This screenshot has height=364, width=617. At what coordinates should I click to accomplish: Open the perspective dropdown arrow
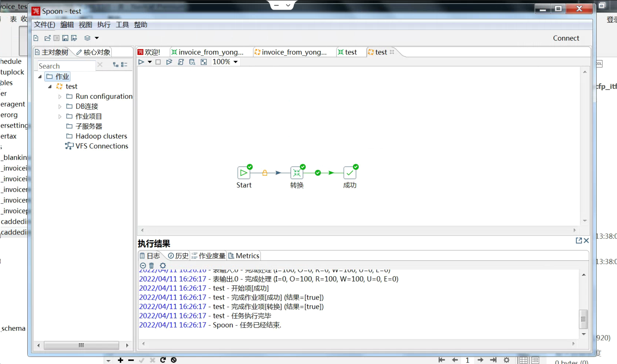coord(97,38)
